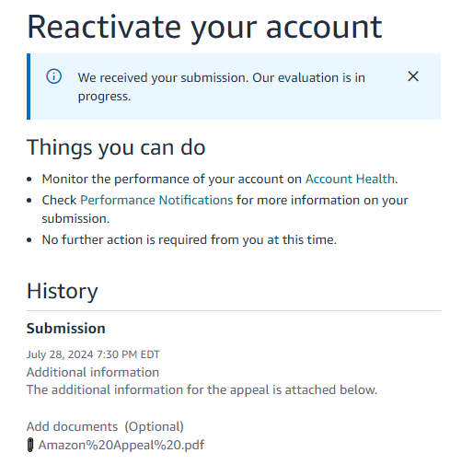Click the info icon in the blue banner
The height and width of the screenshot is (476, 473).
[x=53, y=76]
